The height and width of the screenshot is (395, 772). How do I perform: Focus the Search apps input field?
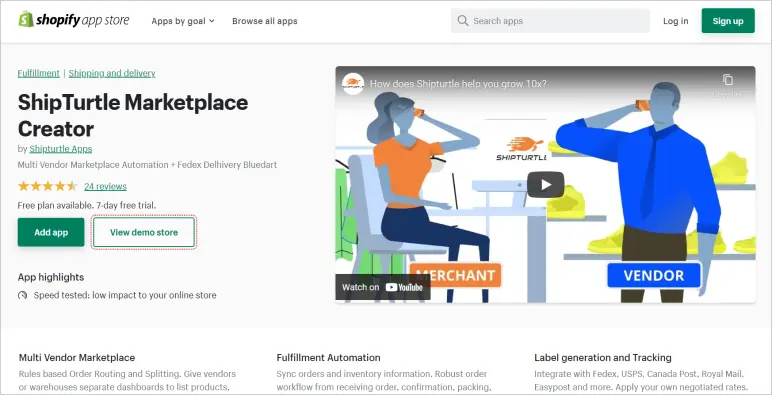(x=550, y=21)
